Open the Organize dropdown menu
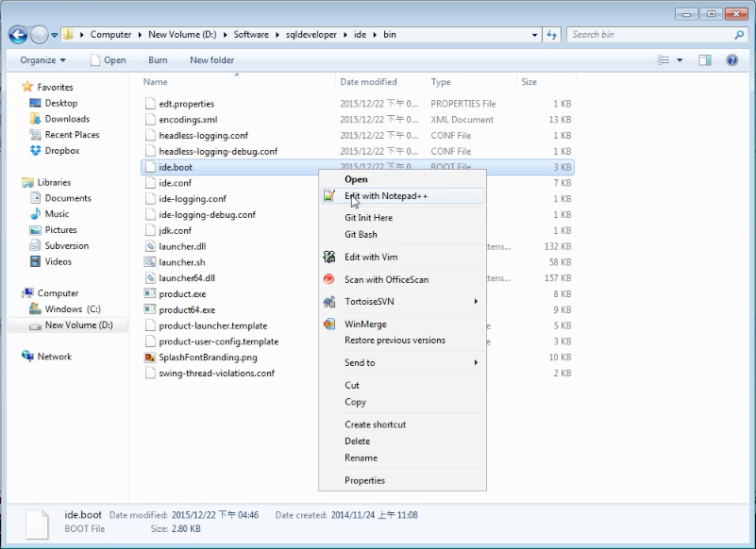 coord(42,60)
